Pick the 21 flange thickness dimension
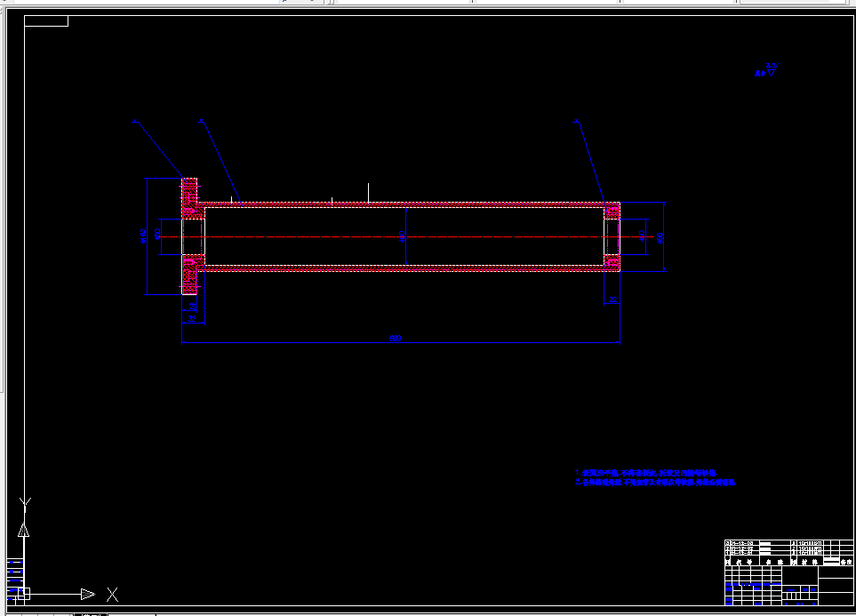This screenshot has height=616, width=856. coord(192,307)
